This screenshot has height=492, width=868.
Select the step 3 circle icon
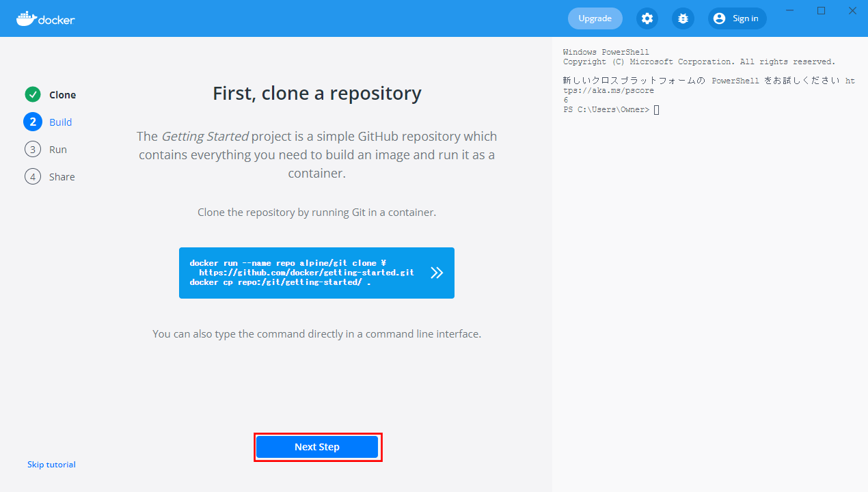pos(33,149)
